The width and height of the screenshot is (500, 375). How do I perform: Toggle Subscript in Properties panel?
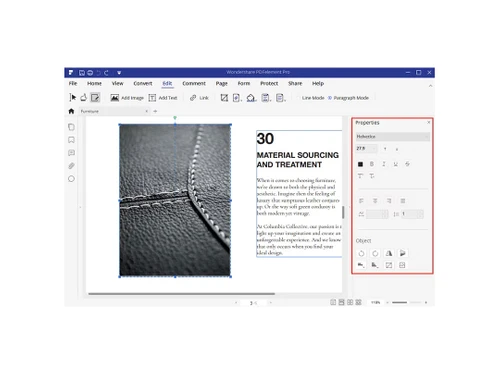372,176
